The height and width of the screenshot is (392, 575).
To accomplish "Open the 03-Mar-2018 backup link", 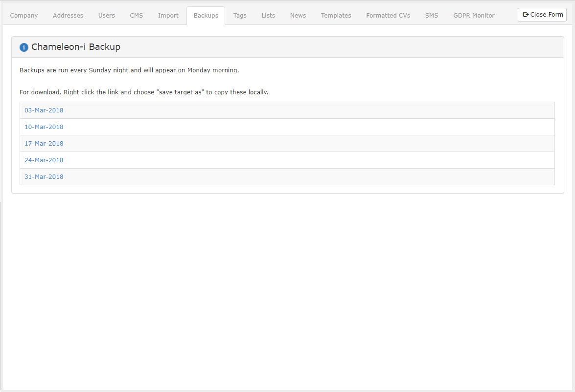I will 44,110.
